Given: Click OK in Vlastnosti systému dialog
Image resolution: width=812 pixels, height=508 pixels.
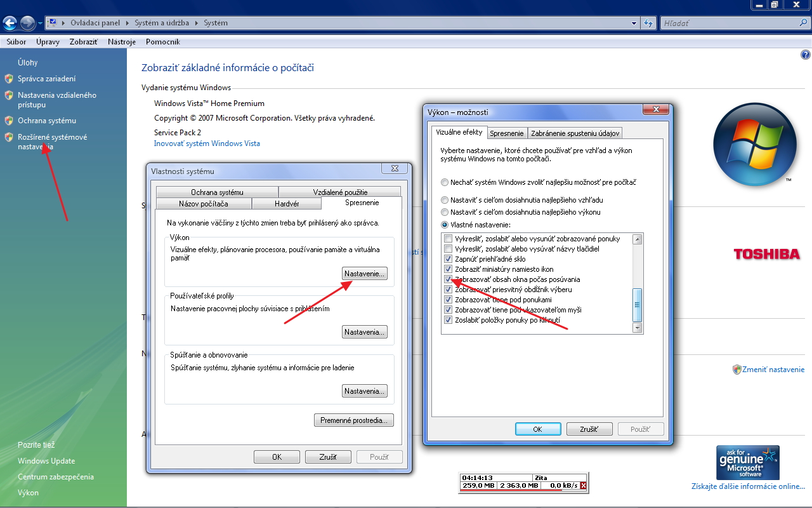Looking at the screenshot, I should (x=277, y=457).
